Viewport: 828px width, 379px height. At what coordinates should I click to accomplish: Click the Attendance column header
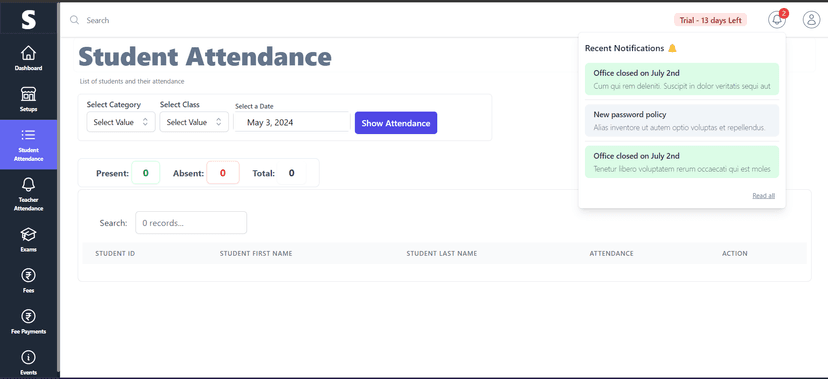[611, 253]
